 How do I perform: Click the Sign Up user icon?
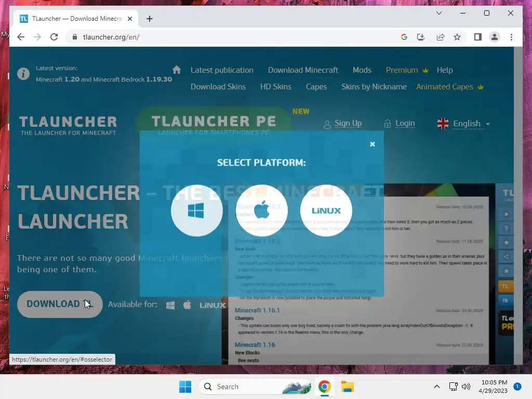tap(327, 125)
